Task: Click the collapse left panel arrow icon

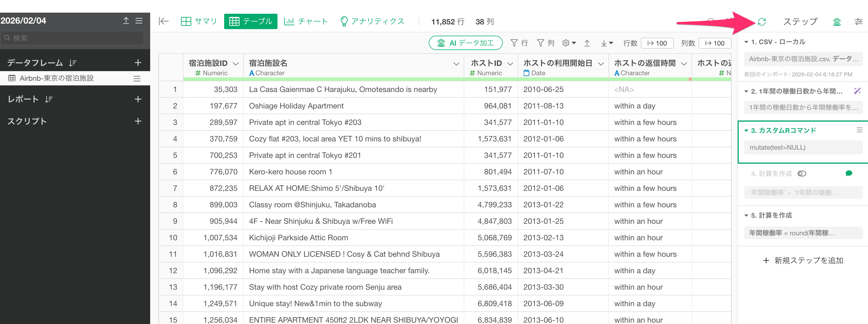Action: click(x=163, y=21)
